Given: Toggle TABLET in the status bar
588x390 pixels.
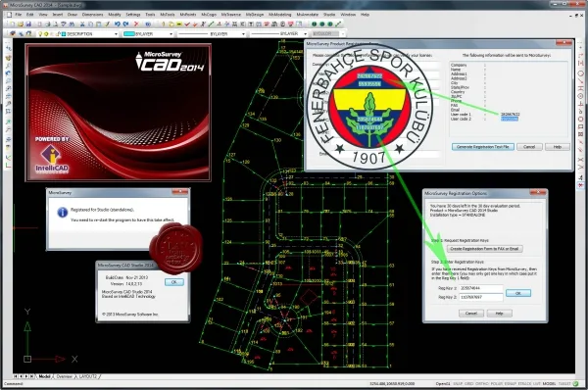Looking at the screenshot, I should [564, 383].
